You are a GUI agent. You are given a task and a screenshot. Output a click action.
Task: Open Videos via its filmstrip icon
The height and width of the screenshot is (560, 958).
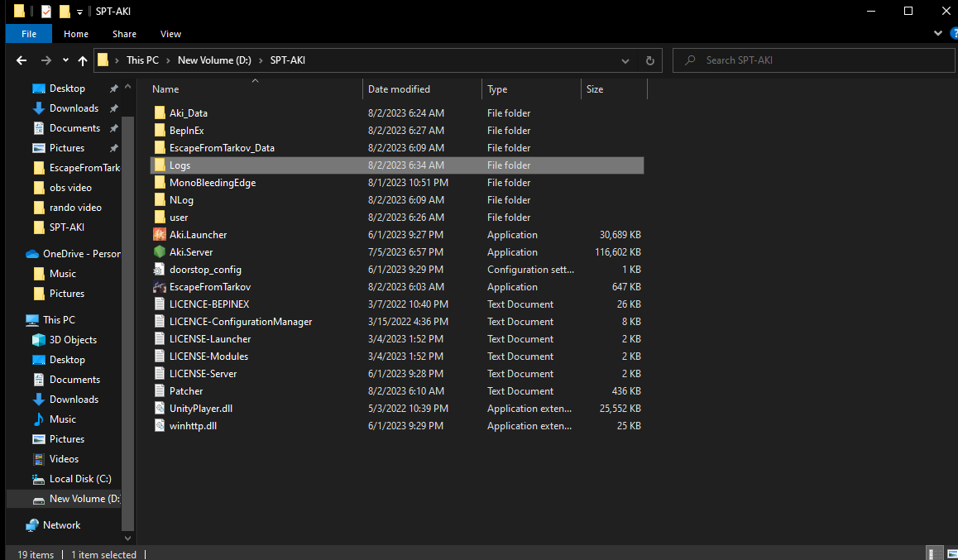(x=39, y=458)
